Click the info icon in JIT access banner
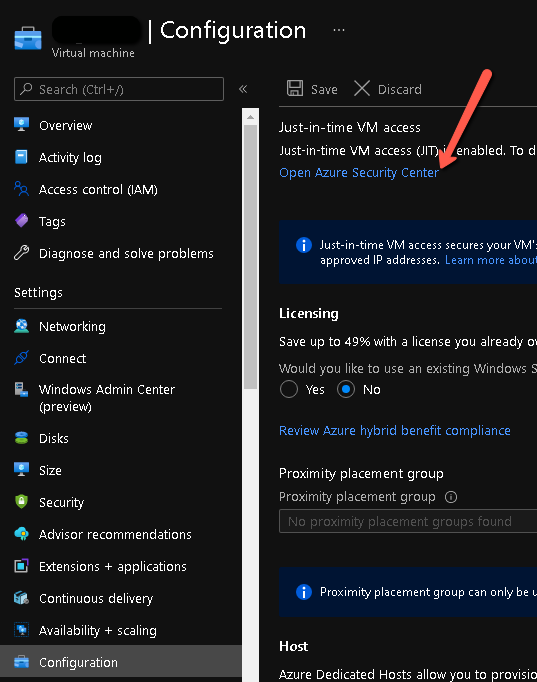 click(304, 245)
